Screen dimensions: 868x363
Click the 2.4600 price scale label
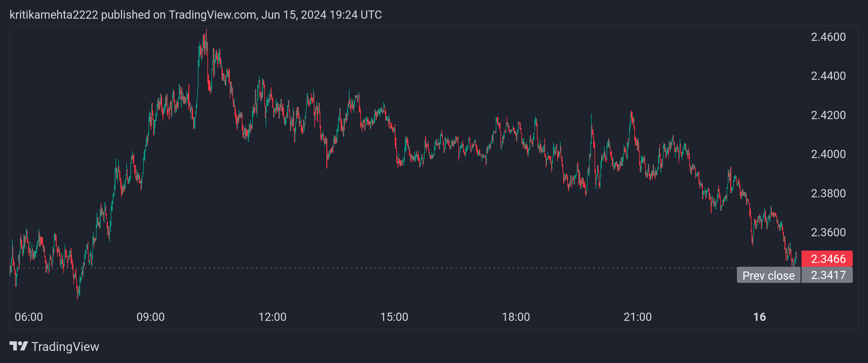click(828, 37)
